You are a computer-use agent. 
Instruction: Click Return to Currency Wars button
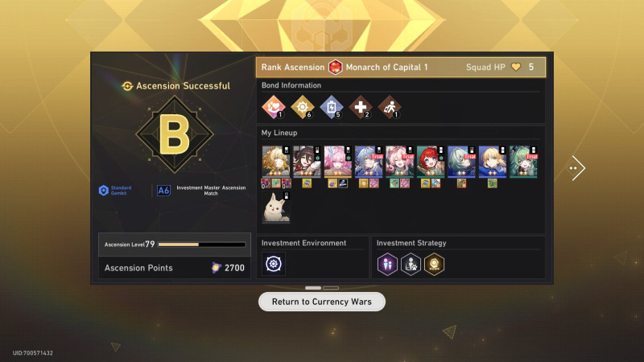321,302
